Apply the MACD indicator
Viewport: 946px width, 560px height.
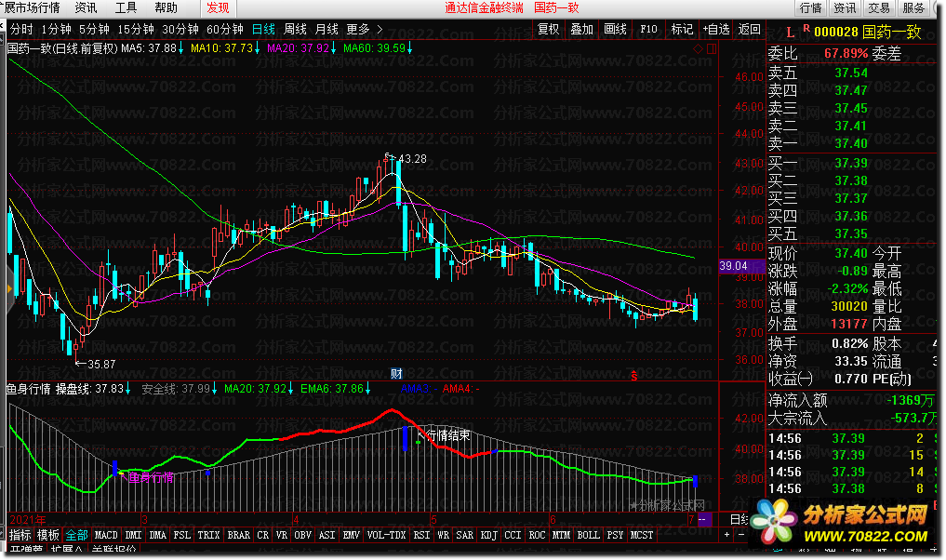[106, 535]
